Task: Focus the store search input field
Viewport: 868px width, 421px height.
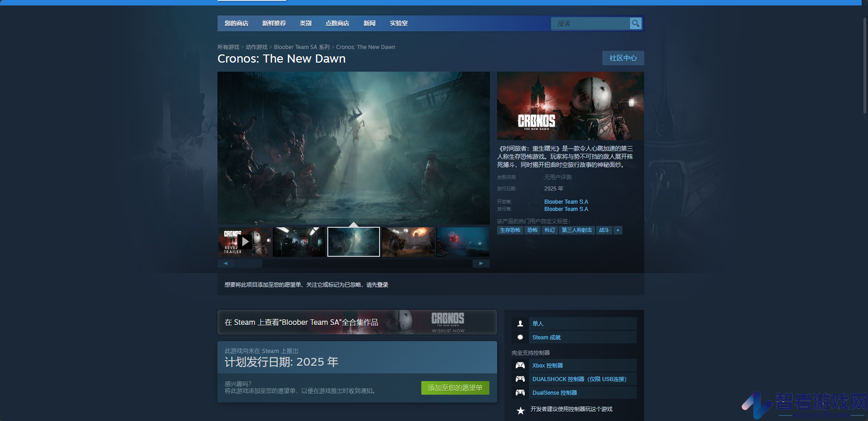Action: coord(590,23)
